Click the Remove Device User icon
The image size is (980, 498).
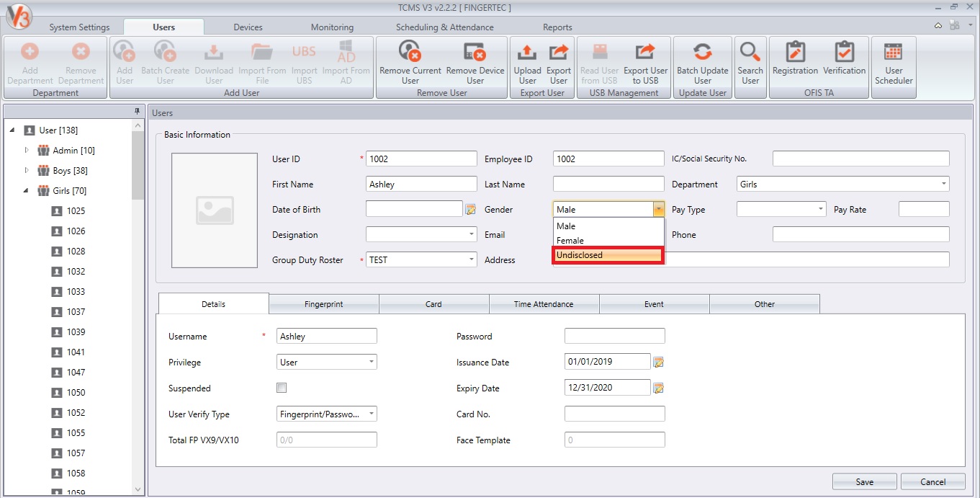(475, 52)
